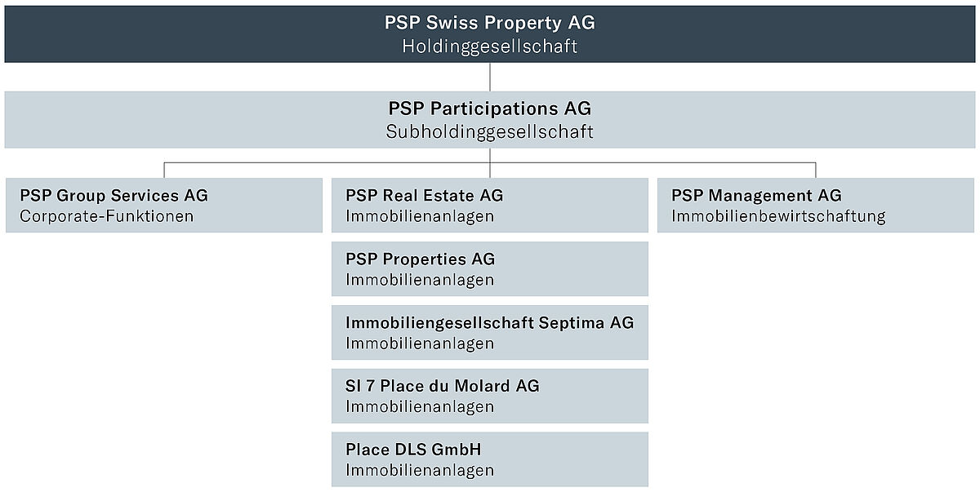Viewport: 980px width, 492px height.
Task: Click the PSP Participations AG title text
Action: 490,109
